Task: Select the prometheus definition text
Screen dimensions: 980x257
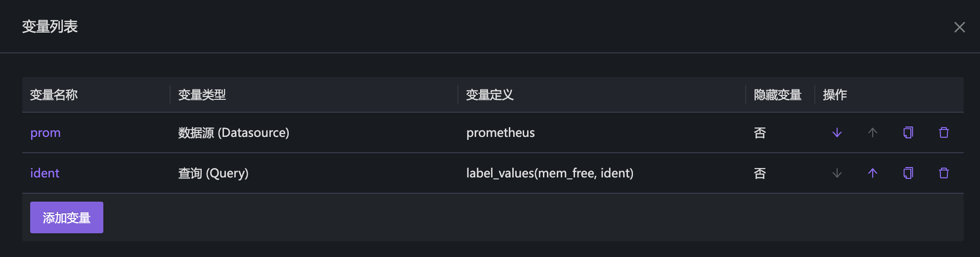Action: pos(500,133)
